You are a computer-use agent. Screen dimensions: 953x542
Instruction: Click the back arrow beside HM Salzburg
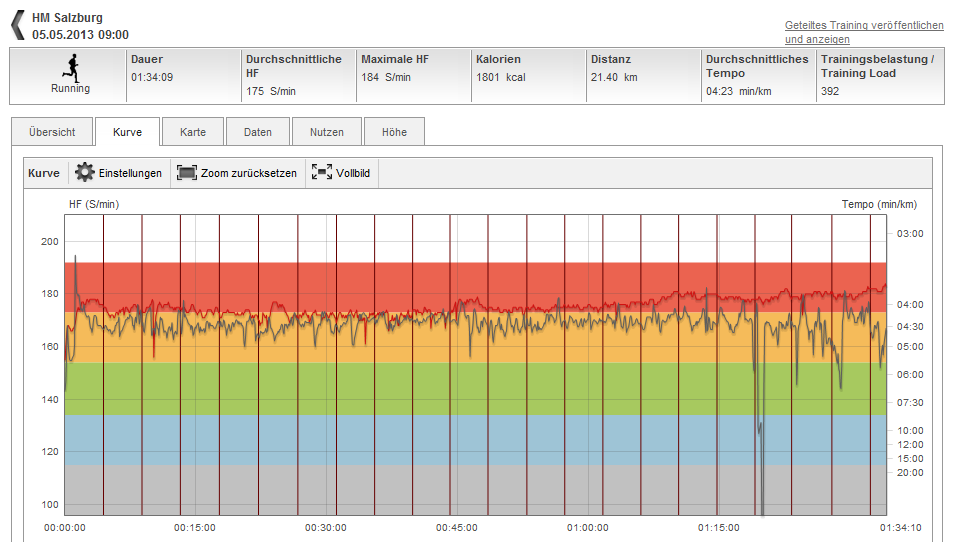[17, 25]
